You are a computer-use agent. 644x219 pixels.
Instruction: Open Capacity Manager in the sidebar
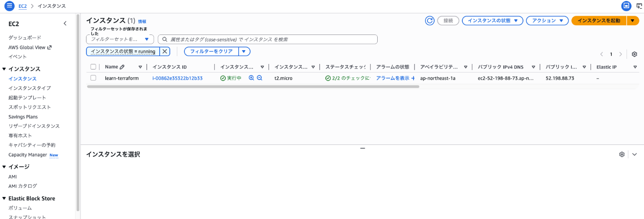[28, 155]
